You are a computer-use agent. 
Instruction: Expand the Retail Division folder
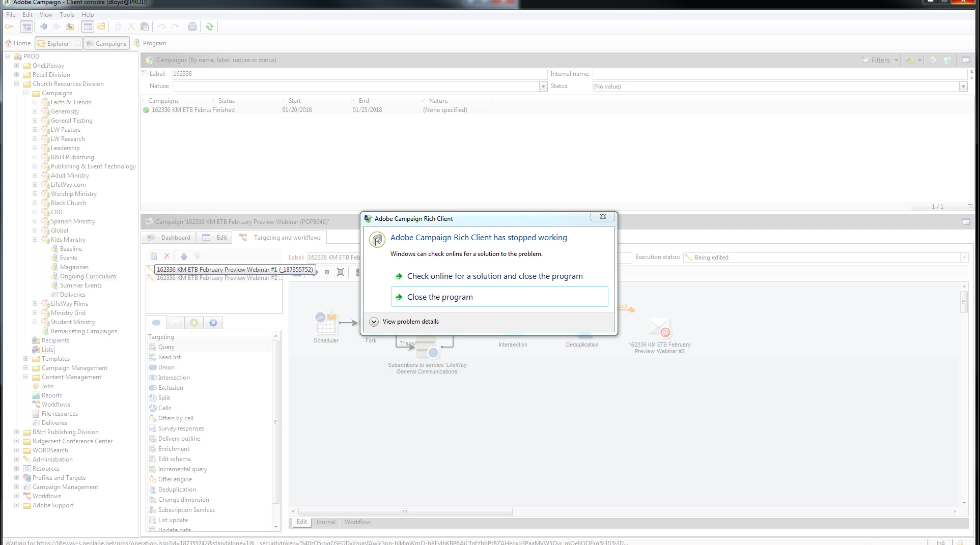tap(17, 75)
